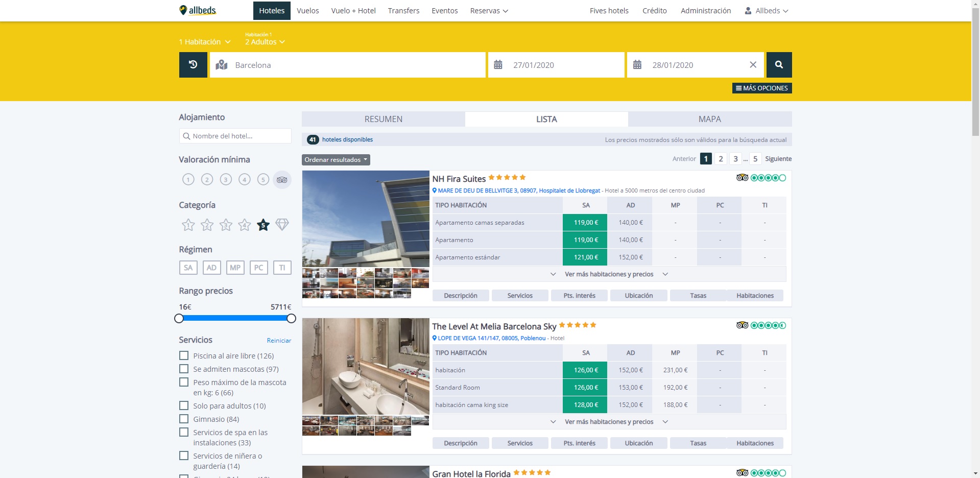
Task: Check Servicios de niñera o guardería
Action: (x=184, y=456)
